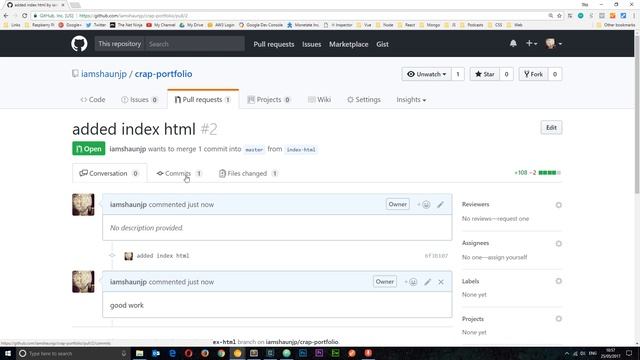Open the Wiki tab
The height and width of the screenshot is (360, 640).
pyautogui.click(x=319, y=100)
